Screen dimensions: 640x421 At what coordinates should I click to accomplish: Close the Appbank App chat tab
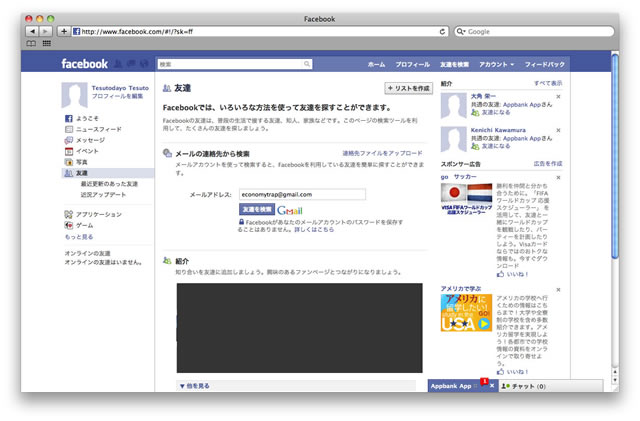click(492, 385)
